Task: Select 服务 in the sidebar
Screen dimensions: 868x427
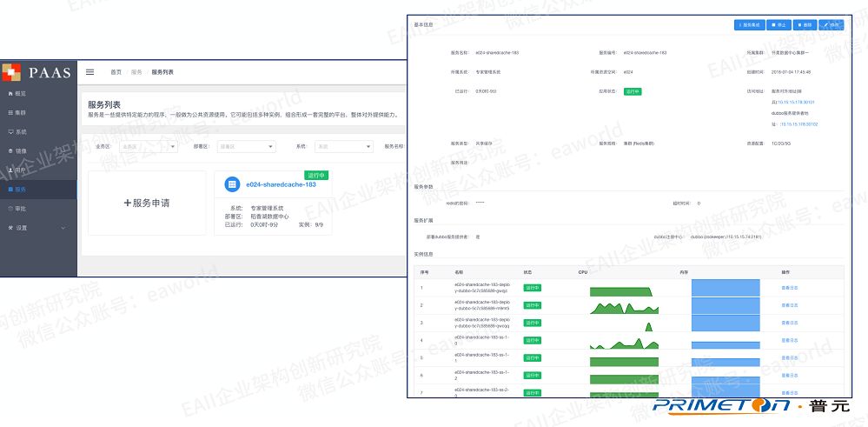Action: (38, 190)
